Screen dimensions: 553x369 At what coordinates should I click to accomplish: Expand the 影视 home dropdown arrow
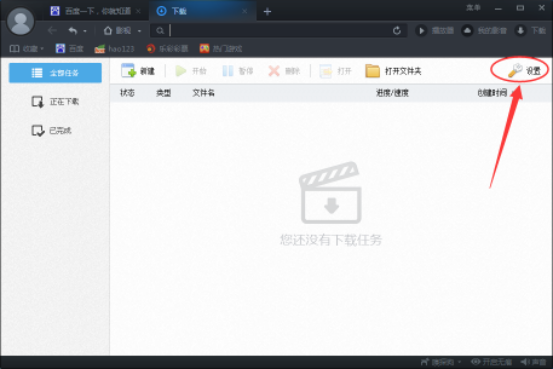139,31
